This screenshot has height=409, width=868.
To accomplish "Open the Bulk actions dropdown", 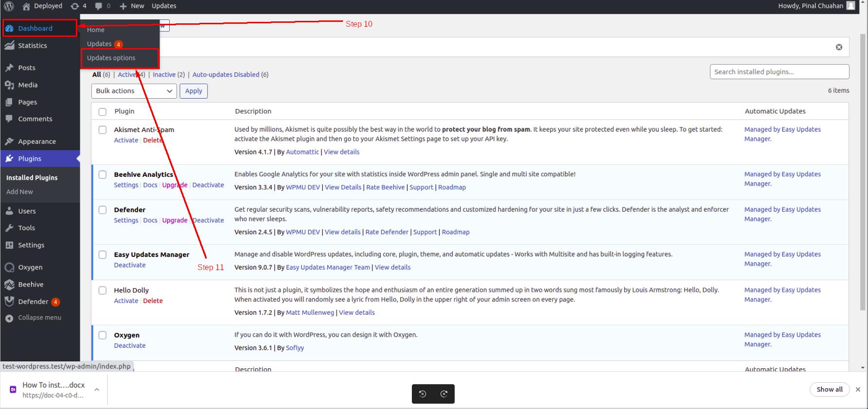I will tap(134, 91).
